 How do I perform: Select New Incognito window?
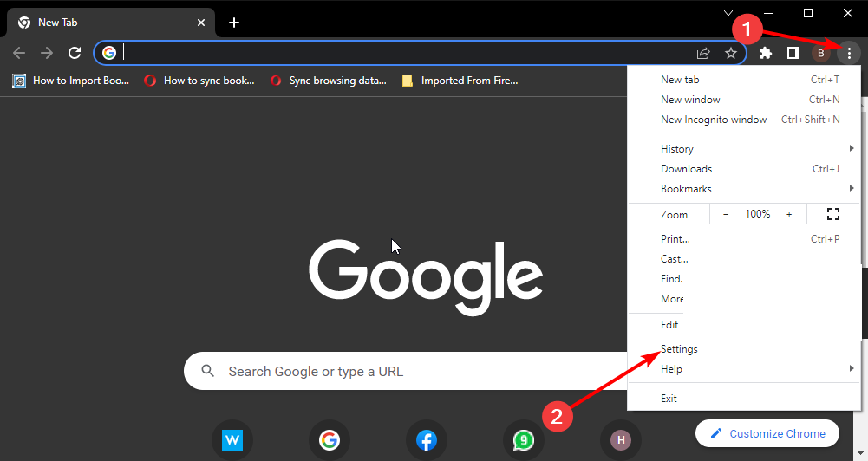pos(744,120)
